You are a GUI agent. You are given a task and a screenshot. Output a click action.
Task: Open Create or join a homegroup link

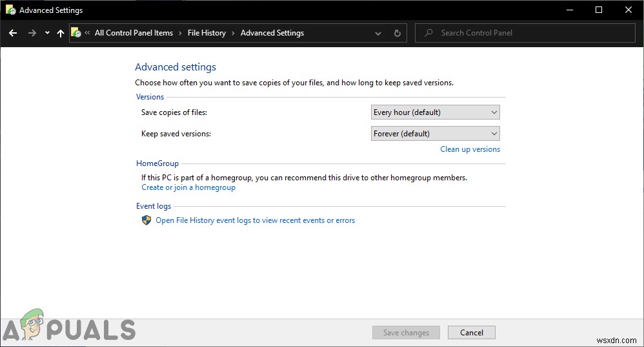click(x=188, y=187)
